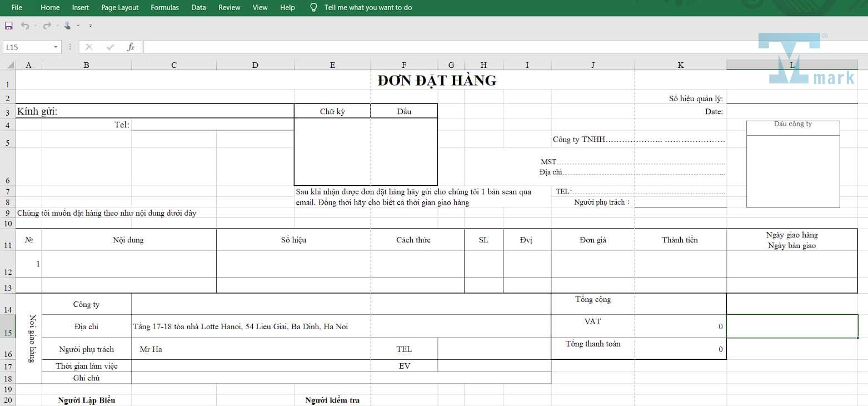868x406 pixels.
Task: Click the Enter checkmark in formula bar
Action: [110, 47]
